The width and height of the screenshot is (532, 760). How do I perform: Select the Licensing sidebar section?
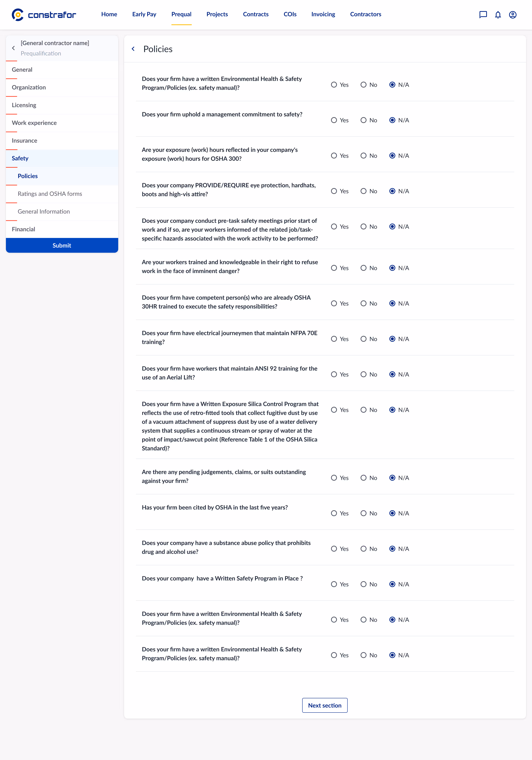(62, 105)
